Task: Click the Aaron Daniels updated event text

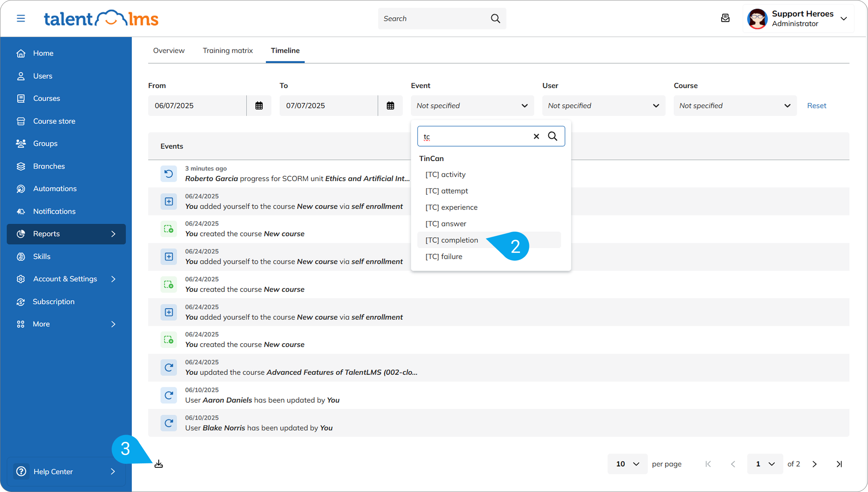Action: (262, 400)
